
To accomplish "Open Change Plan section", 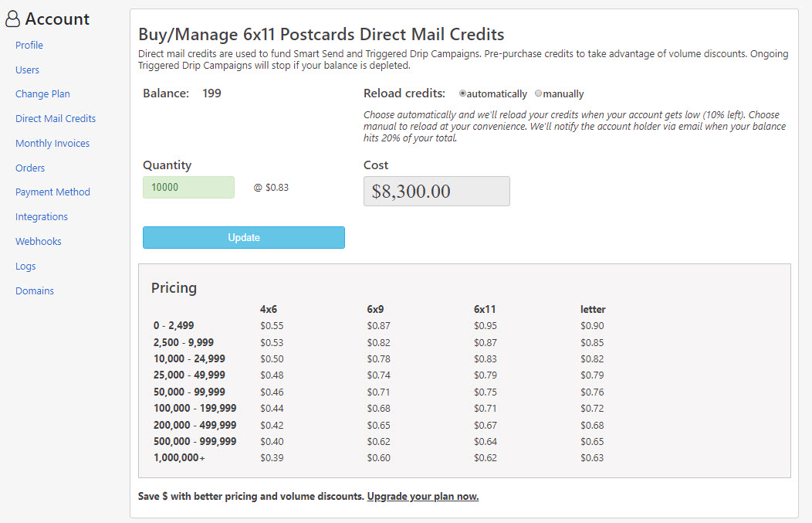I will tap(42, 93).
